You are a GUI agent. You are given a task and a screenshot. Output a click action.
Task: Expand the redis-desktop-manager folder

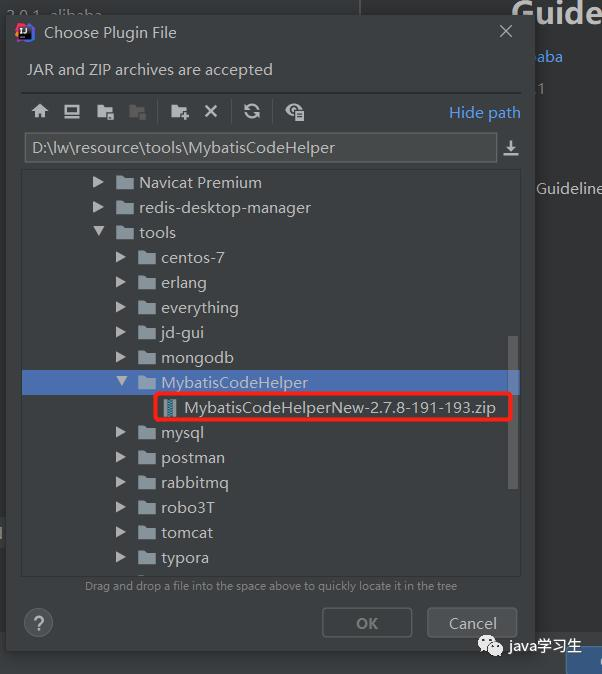point(98,207)
